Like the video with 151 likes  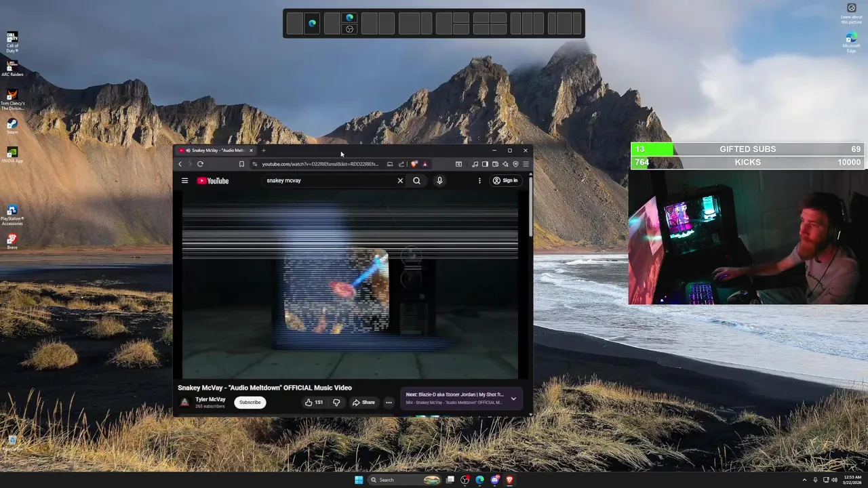tap(314, 402)
